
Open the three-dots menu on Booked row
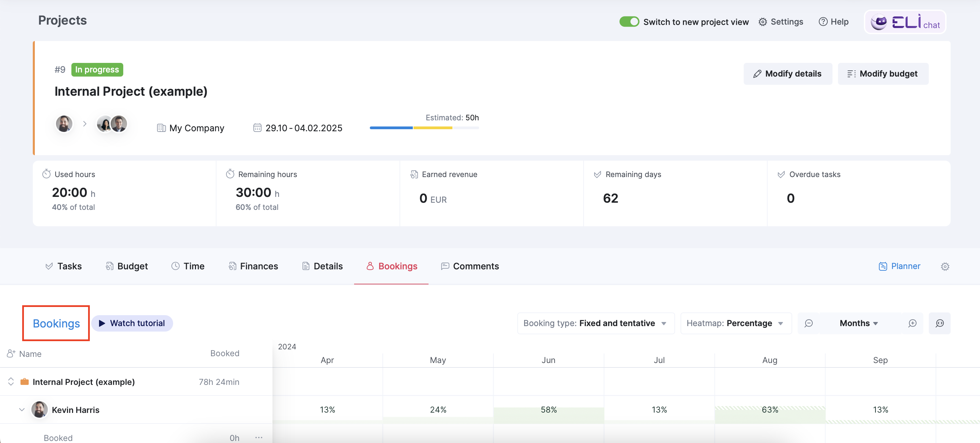pyautogui.click(x=259, y=438)
